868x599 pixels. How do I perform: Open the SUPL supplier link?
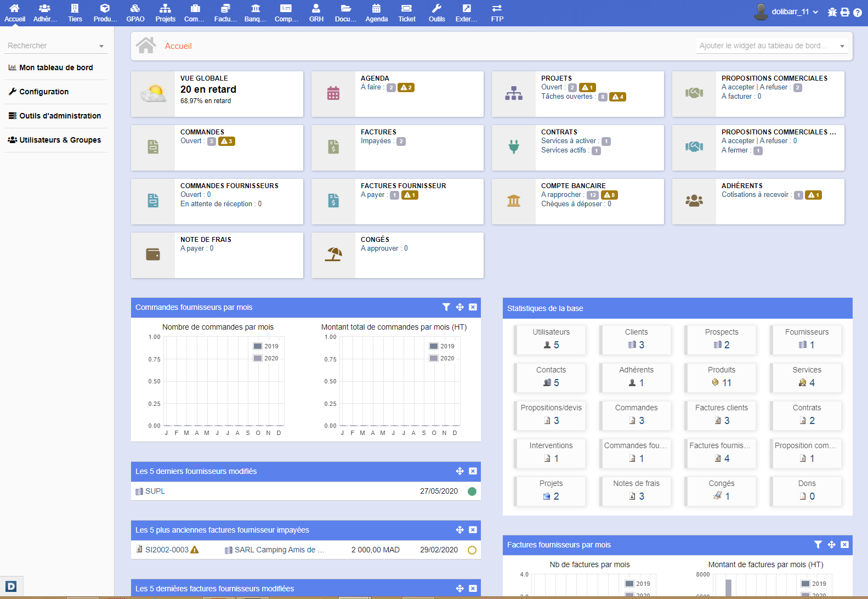pyautogui.click(x=155, y=491)
